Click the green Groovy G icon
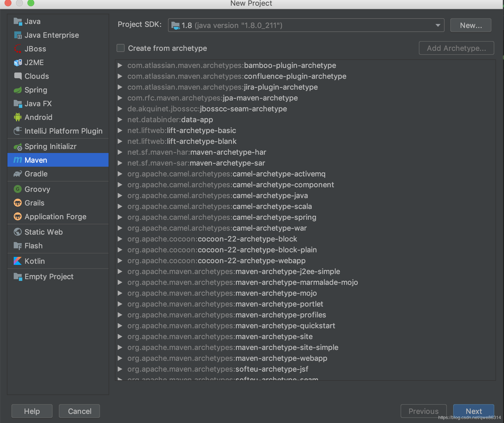 pyautogui.click(x=18, y=189)
